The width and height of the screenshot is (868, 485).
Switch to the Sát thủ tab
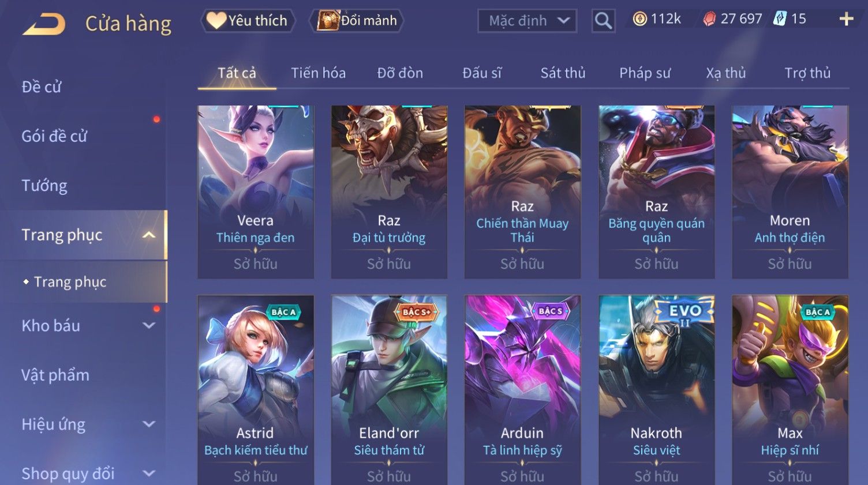tap(563, 73)
